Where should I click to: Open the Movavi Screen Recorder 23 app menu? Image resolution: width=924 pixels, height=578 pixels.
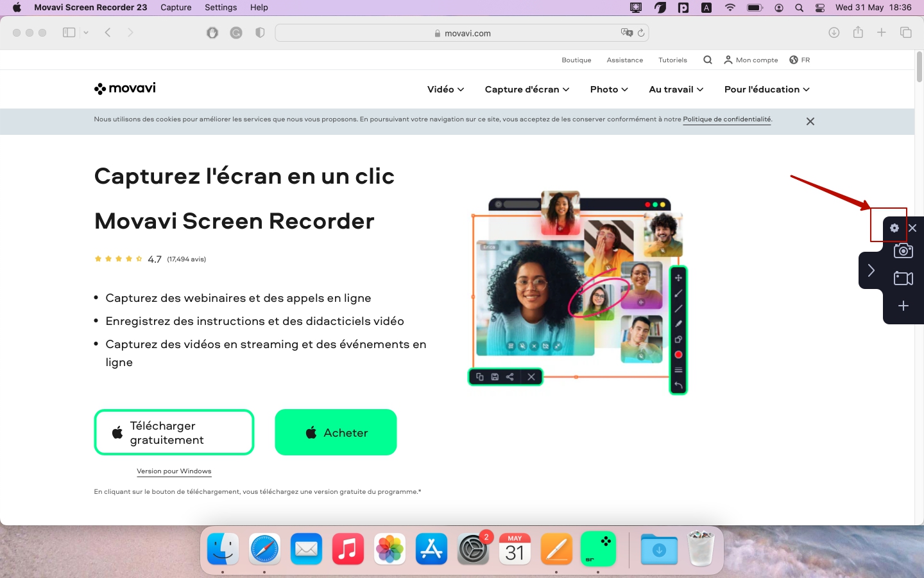[90, 8]
